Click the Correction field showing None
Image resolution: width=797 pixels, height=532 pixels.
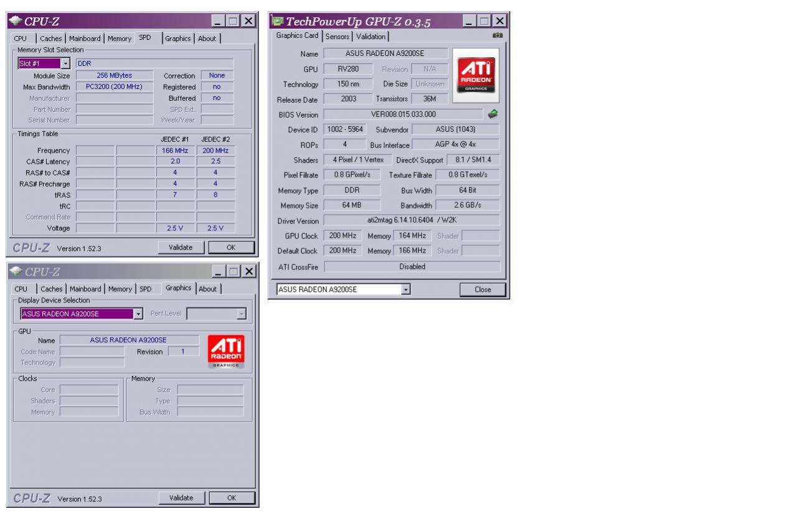click(217, 75)
